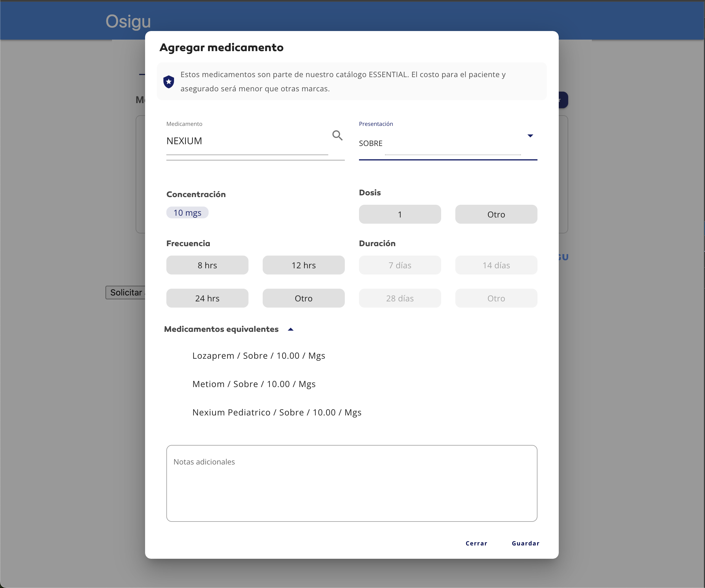Viewport: 705px width, 588px height.
Task: Pick Nexium Pediatrico / Sobre / 10.00 / Mgs
Action: 277,412
